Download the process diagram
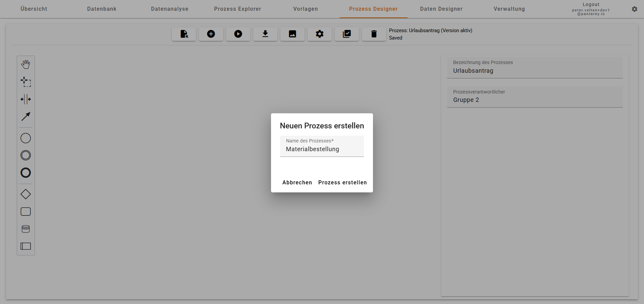 [265, 34]
